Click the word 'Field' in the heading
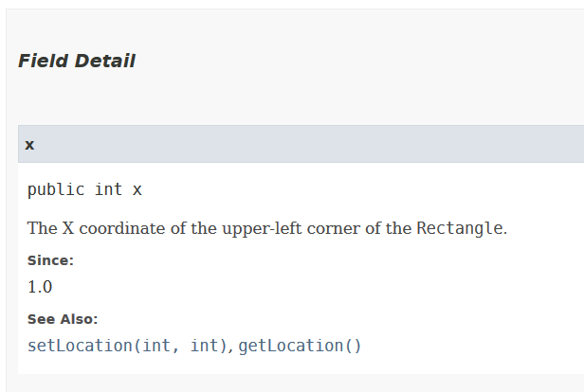584x392 pixels. tap(44, 62)
